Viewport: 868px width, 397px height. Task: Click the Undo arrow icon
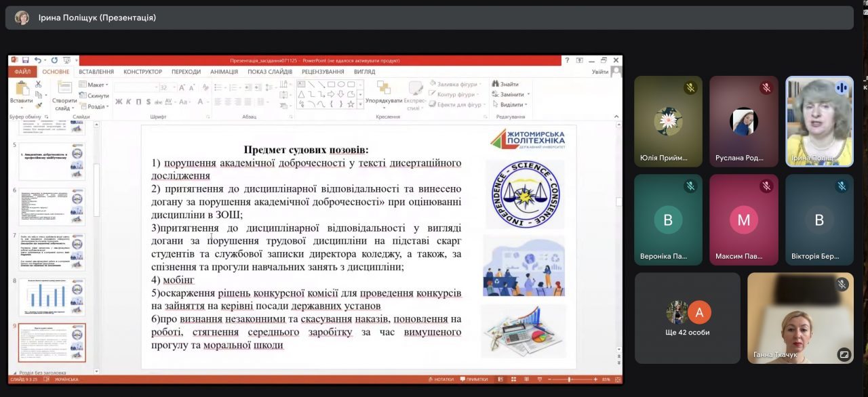click(x=37, y=60)
